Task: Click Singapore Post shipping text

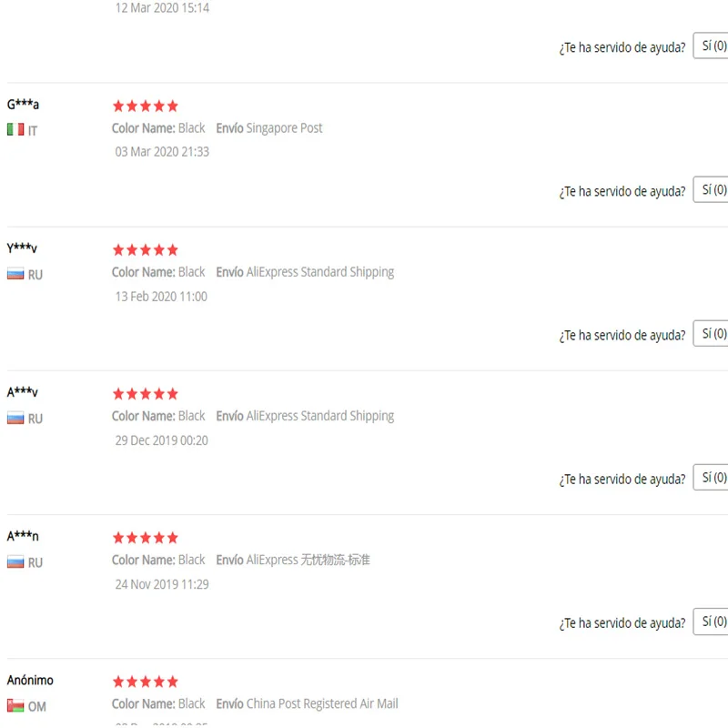Action: click(284, 128)
